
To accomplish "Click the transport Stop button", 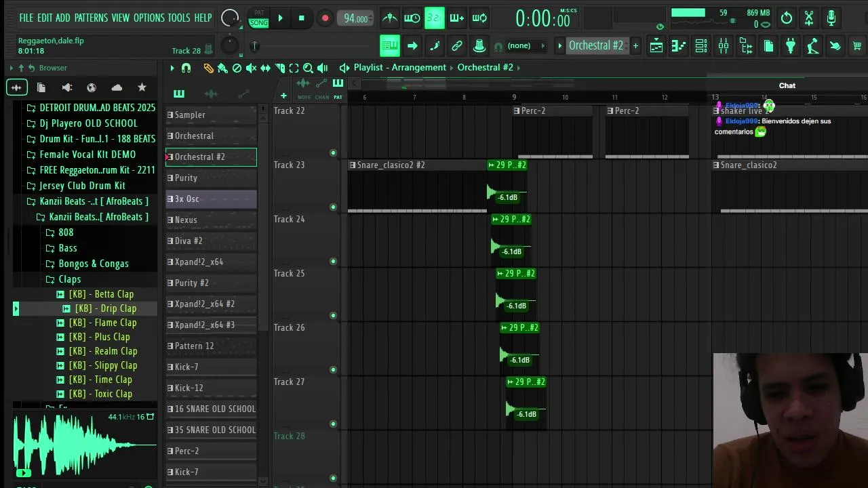I will [302, 18].
